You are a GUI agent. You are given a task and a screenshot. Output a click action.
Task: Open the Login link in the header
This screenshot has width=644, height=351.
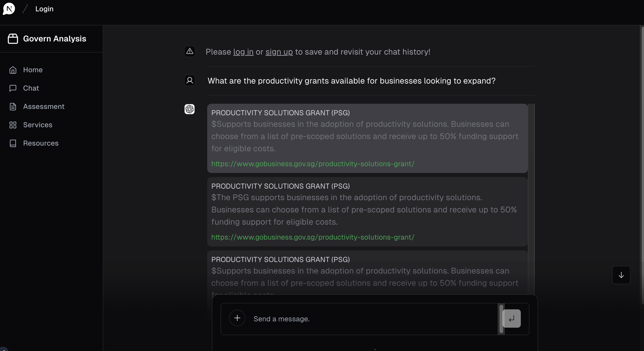coord(44,9)
